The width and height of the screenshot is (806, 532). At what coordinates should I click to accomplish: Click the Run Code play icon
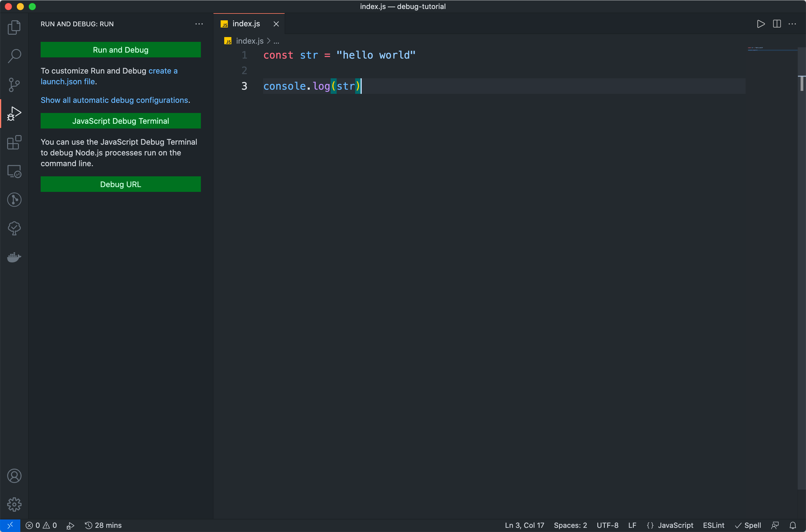click(761, 24)
